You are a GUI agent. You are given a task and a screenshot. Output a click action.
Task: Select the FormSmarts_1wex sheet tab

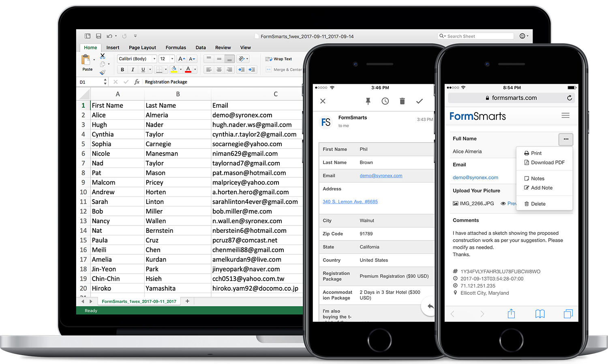click(139, 301)
